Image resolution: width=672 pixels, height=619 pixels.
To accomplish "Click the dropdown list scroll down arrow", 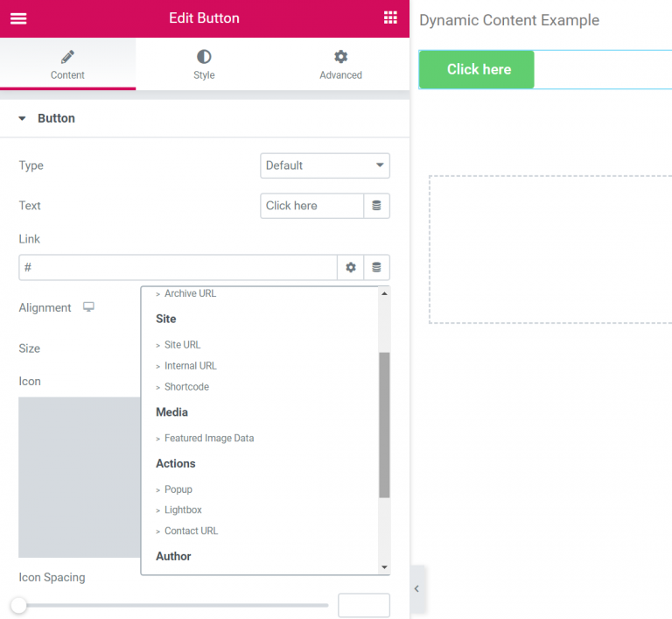I will coord(384,567).
